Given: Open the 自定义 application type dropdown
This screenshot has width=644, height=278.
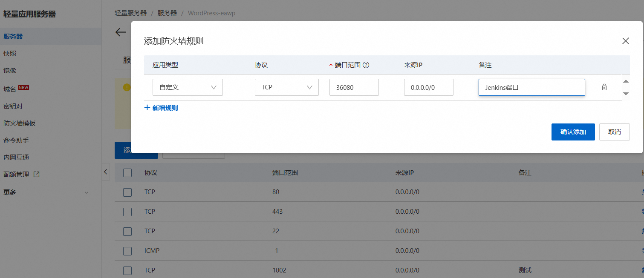Looking at the screenshot, I should (x=188, y=87).
